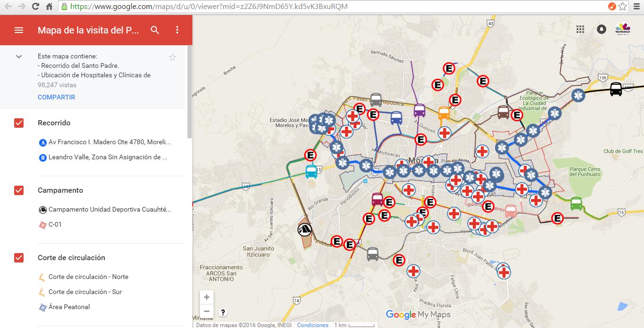Click the browser address bar URL
The height and width of the screenshot is (328, 644).
(330, 7)
